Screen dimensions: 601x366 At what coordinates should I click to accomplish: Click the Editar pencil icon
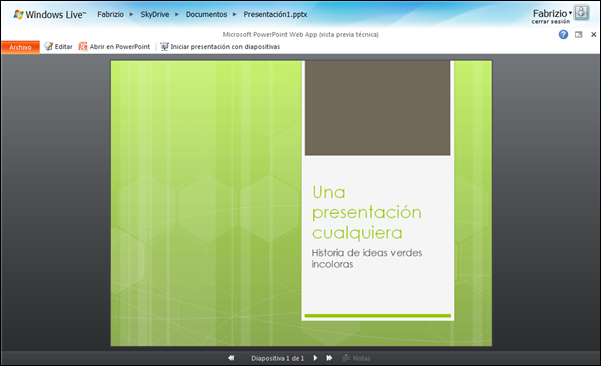[x=48, y=46]
